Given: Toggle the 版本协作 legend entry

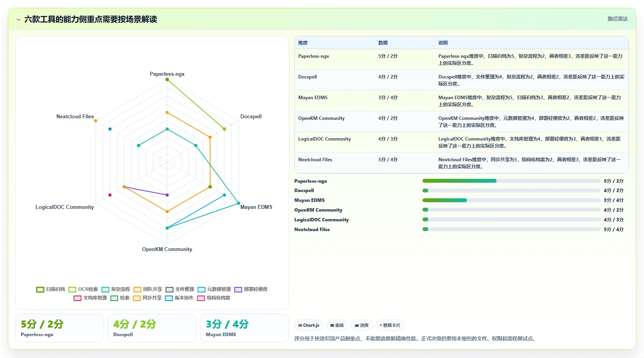Looking at the screenshot, I should click(179, 298).
